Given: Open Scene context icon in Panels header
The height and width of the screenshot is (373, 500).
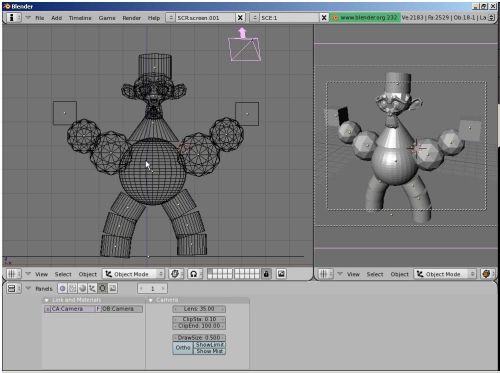Looking at the screenshot, I should [x=113, y=288].
